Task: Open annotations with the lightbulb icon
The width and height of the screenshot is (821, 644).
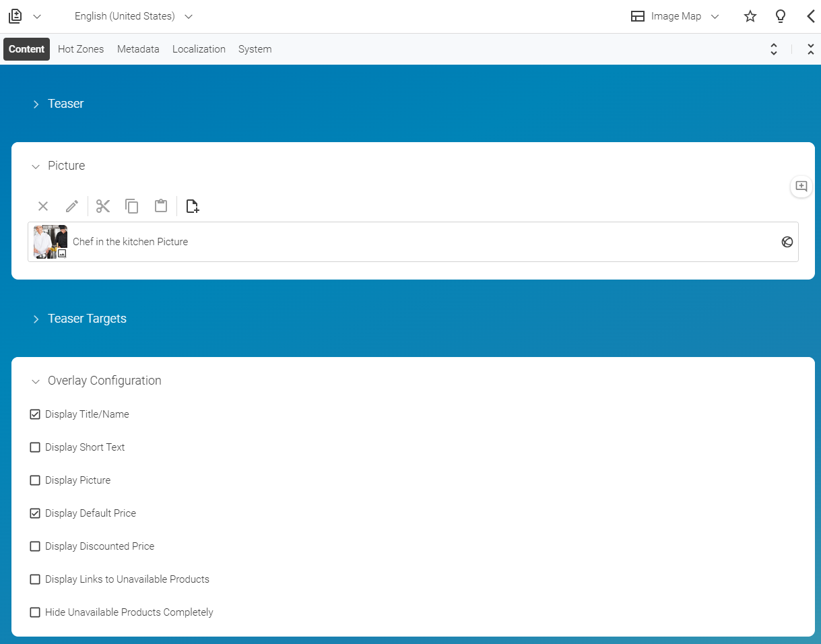Action: [780, 16]
